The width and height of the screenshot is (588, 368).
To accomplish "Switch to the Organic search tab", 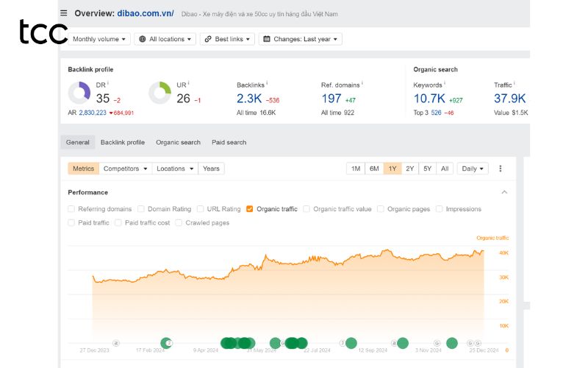I will coord(178,142).
